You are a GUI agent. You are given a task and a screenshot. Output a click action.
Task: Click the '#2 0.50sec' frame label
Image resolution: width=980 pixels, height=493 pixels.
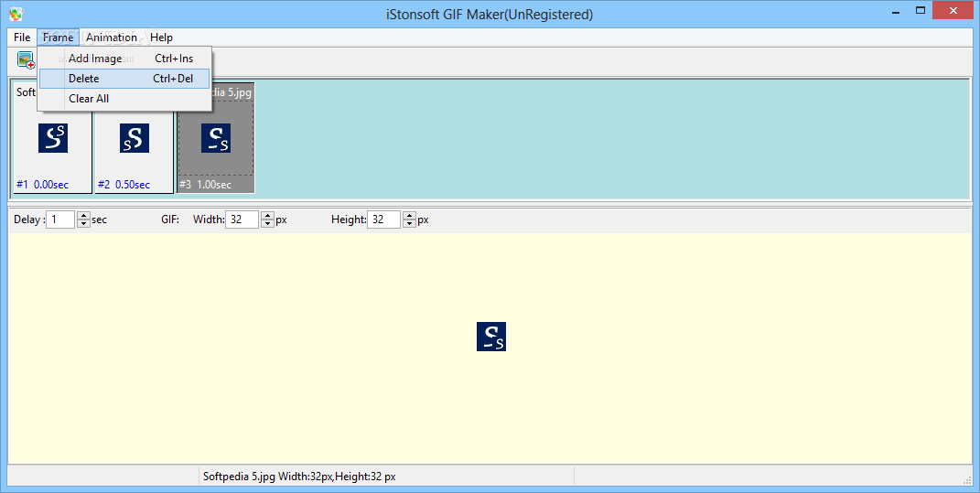[124, 185]
